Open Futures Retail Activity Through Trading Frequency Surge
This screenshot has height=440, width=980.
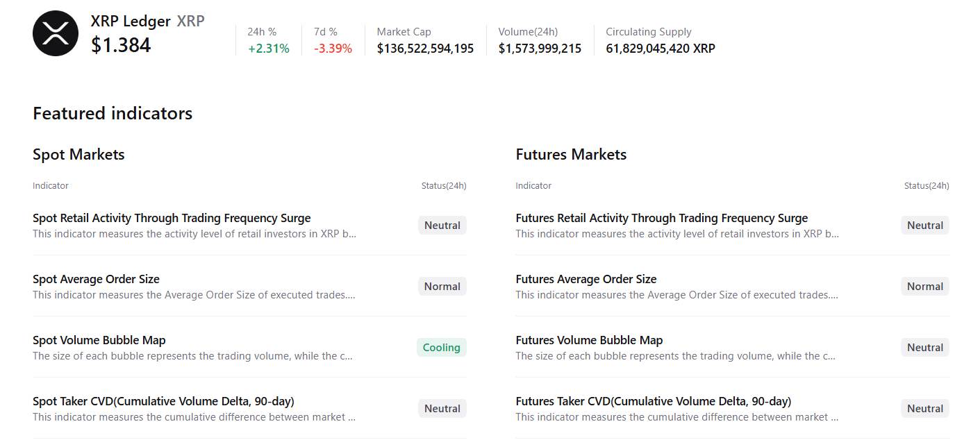coord(662,218)
